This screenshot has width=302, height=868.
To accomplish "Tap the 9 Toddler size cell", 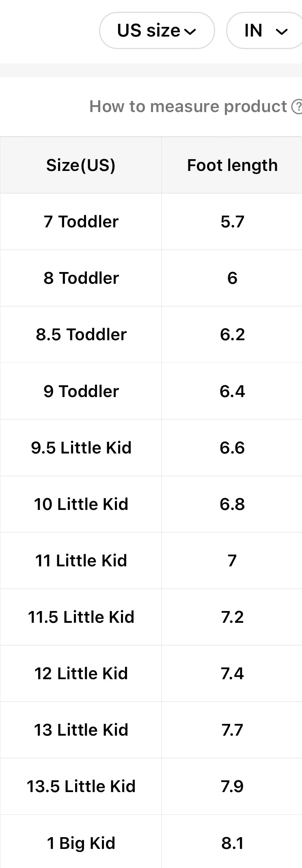I will pyautogui.click(x=81, y=391).
